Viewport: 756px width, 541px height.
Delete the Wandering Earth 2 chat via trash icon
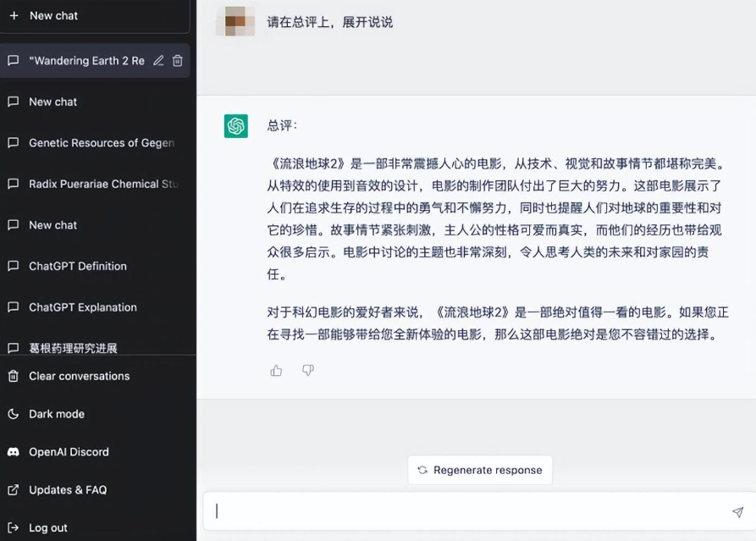click(x=178, y=61)
